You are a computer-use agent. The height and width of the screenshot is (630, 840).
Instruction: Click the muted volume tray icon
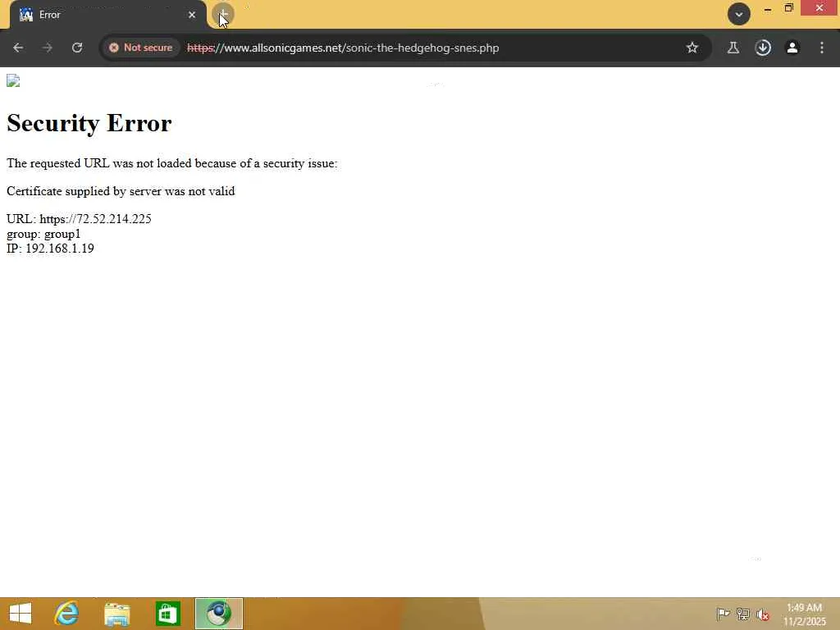(763, 614)
